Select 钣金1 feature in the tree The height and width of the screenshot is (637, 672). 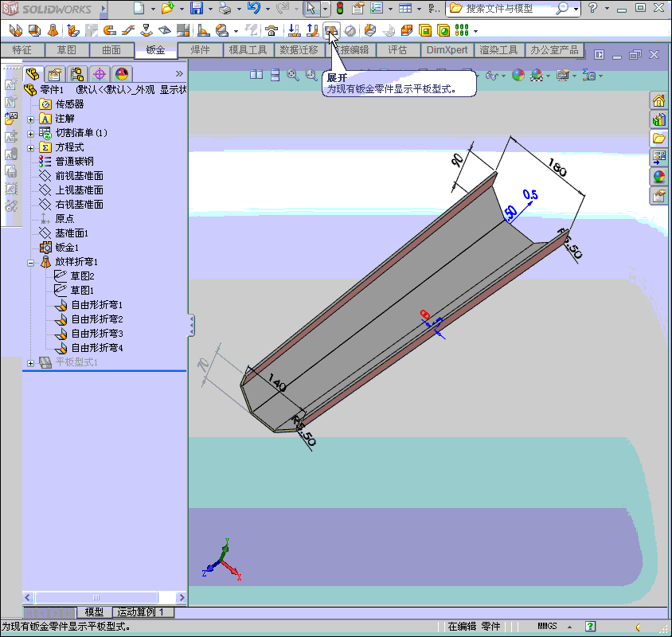[67, 248]
